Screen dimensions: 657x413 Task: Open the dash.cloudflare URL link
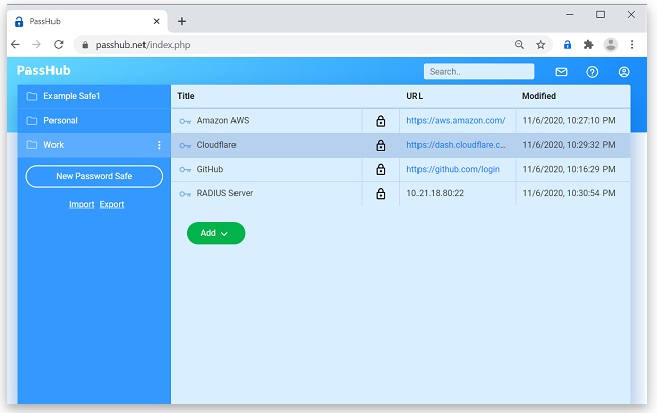455,145
